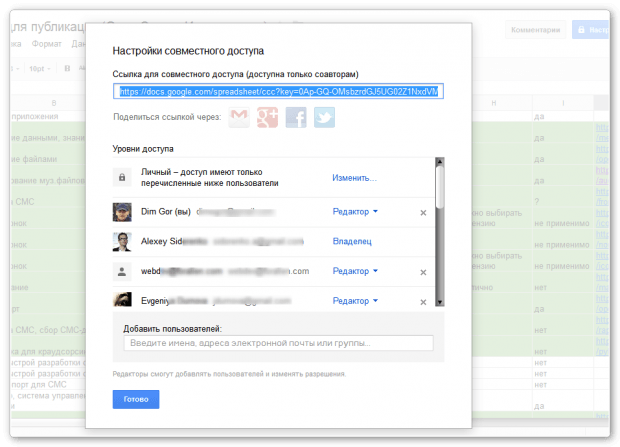Click the Готово button
Viewport: 620px width, 447px height.
pyautogui.click(x=136, y=399)
